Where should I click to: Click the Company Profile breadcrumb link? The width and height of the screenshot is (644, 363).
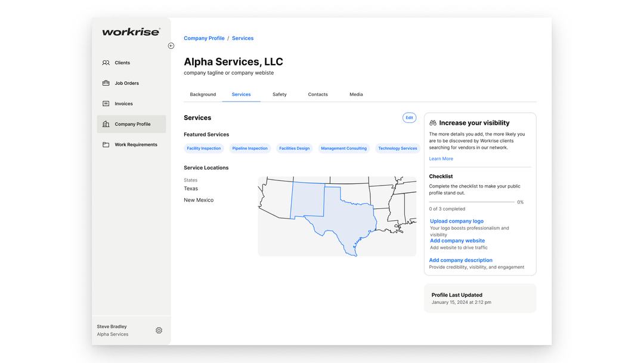click(x=204, y=38)
